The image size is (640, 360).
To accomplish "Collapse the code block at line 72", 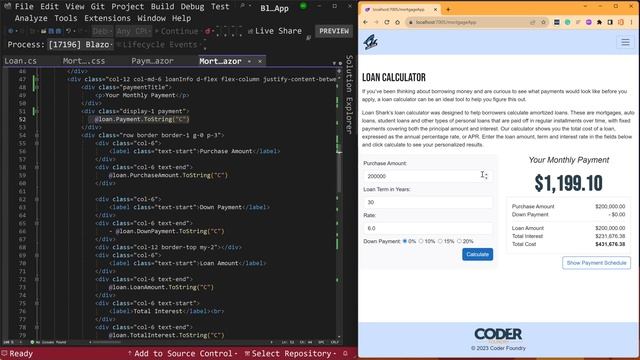I will pos(36,279).
